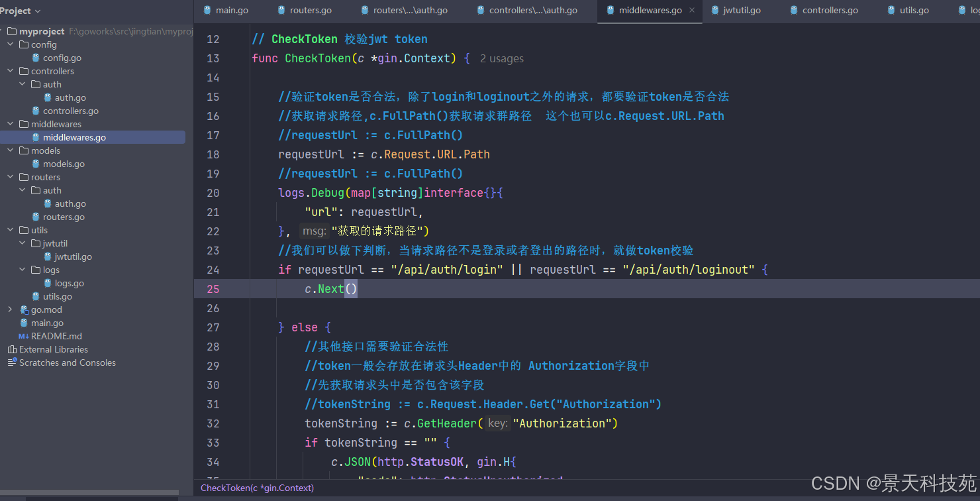
Task: Click the go.mod file icon
Action: (24, 309)
